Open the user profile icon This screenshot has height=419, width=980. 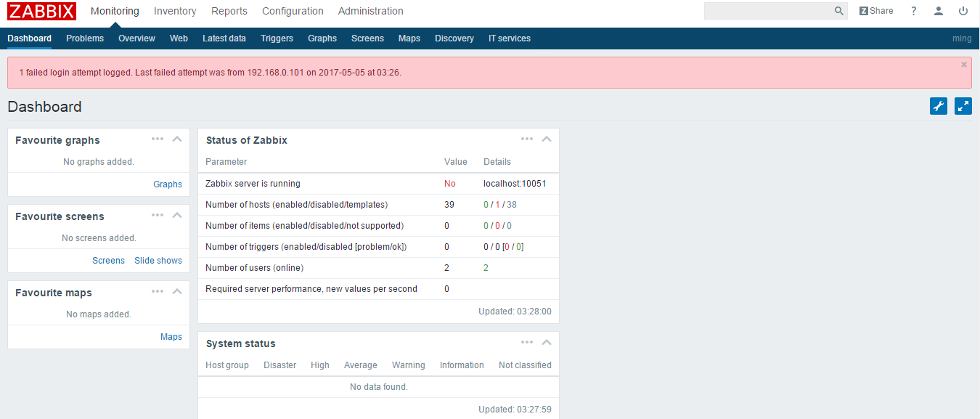(939, 11)
